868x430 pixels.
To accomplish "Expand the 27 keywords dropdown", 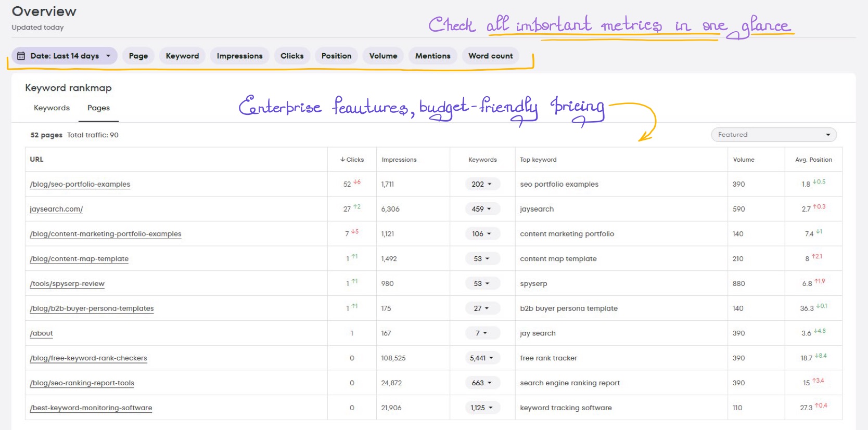I will pyautogui.click(x=482, y=308).
